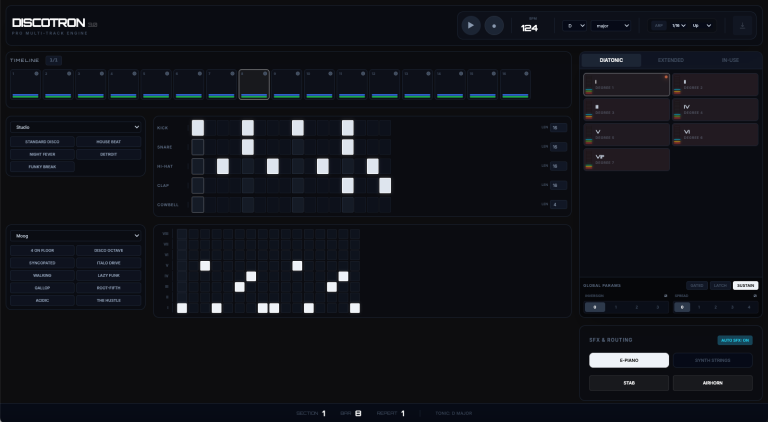Click the dot on timeline bar 8
768x422 pixels.
click(x=265, y=73)
